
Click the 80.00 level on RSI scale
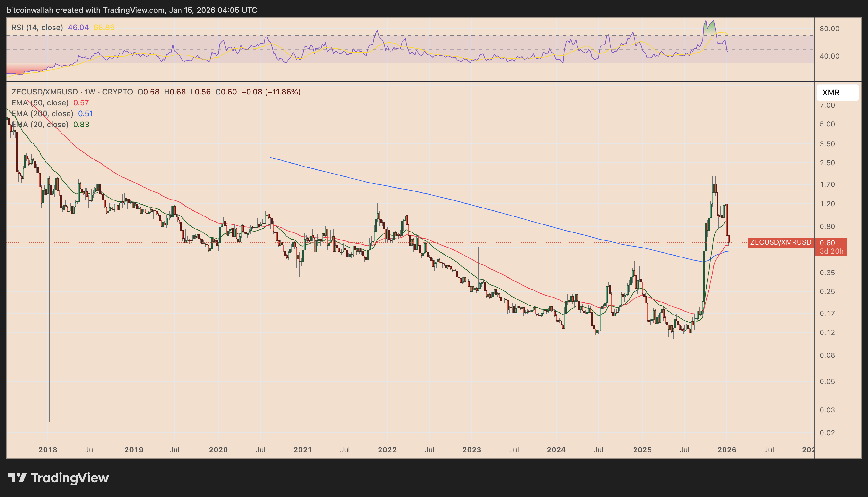(x=829, y=29)
